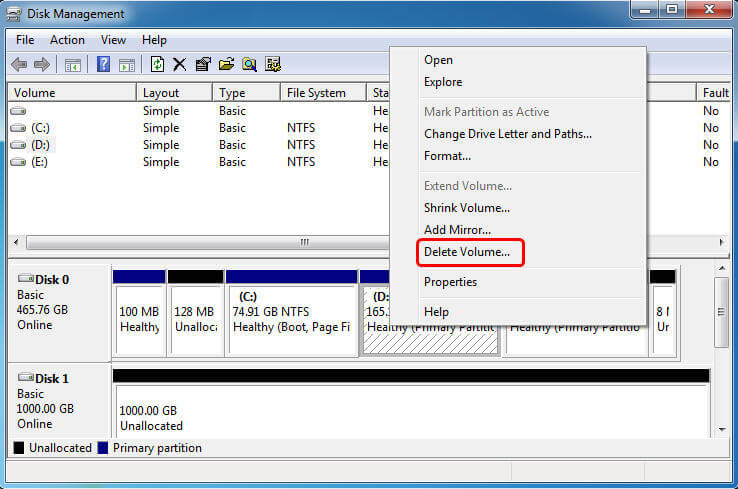Select the (C:) volume row in list
The height and width of the screenshot is (489, 738).
click(40, 128)
